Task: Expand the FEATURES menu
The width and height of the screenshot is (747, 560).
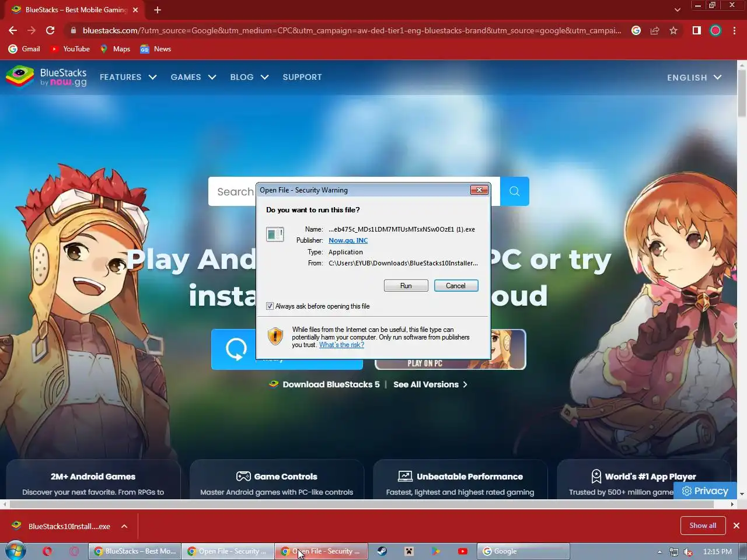Action: coord(128,77)
